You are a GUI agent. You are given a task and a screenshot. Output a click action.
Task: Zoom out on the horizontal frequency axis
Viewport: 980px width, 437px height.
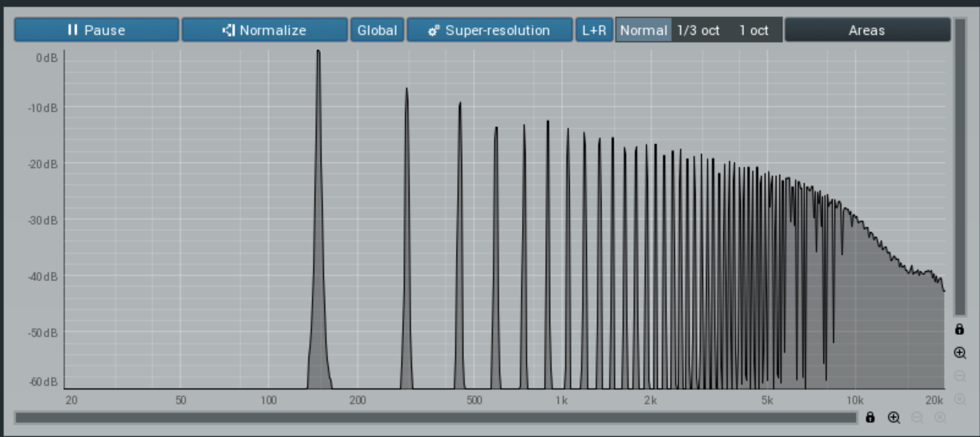point(917,417)
